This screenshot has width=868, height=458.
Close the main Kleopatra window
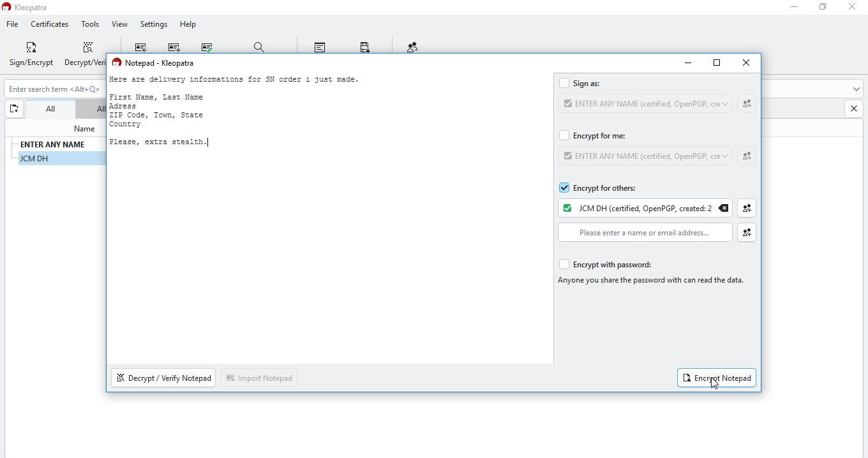(852, 7)
